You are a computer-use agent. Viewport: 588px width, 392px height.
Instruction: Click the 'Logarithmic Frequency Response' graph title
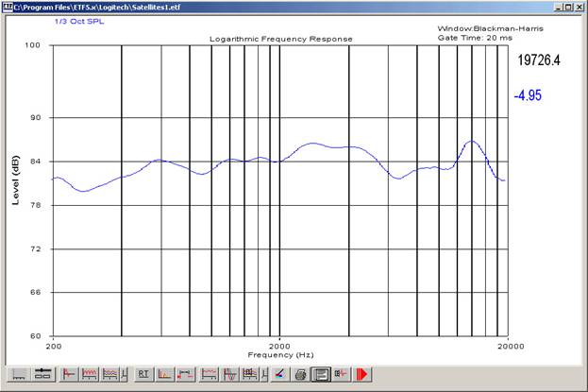click(x=280, y=39)
